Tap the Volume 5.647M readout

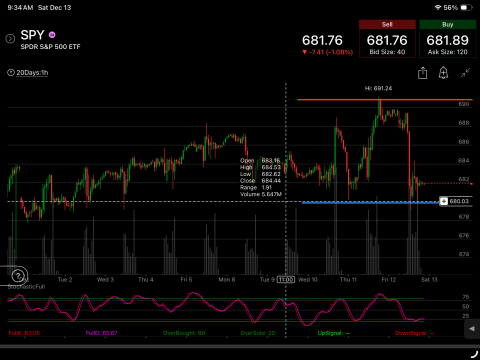pyautogui.click(x=261, y=194)
